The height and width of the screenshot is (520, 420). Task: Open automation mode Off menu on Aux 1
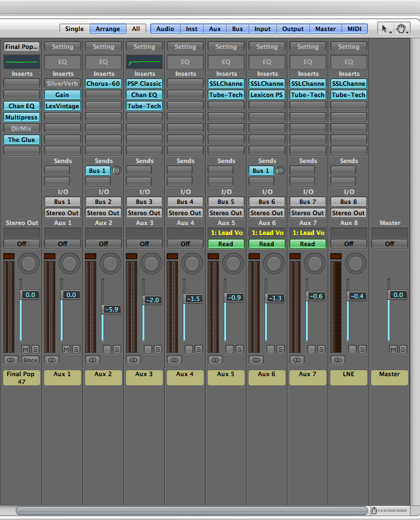point(63,244)
